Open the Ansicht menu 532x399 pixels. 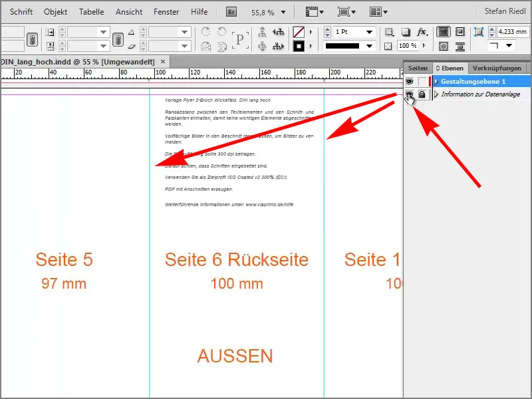(x=129, y=12)
